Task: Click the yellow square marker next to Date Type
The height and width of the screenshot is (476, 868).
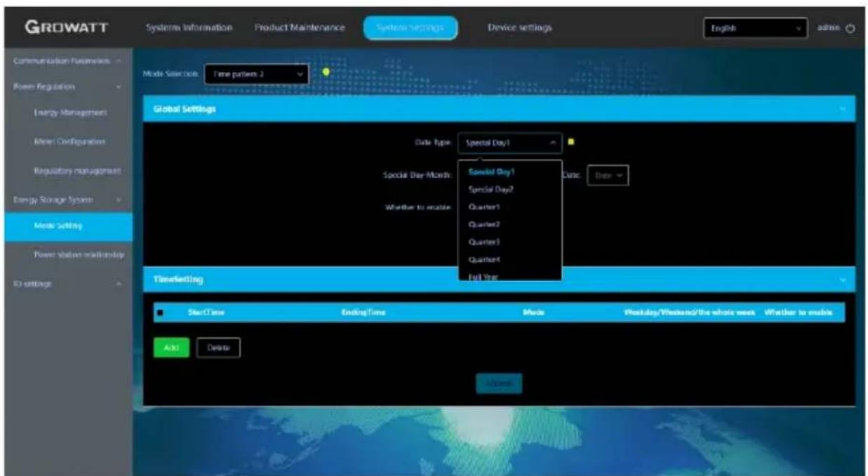Action: [570, 142]
